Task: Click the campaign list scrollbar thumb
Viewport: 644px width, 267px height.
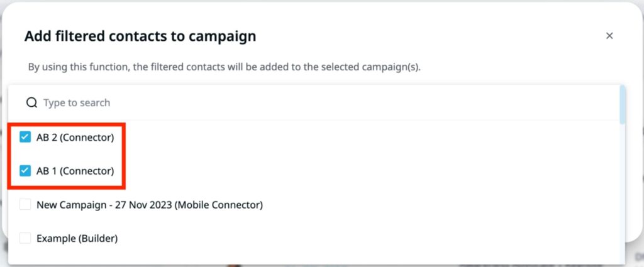Action: (x=623, y=104)
